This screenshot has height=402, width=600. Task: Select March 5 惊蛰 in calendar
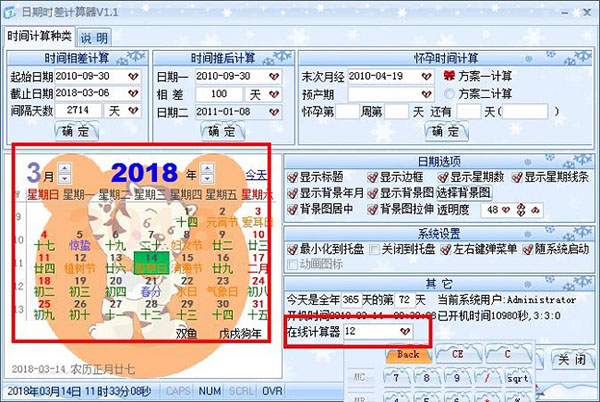click(x=80, y=240)
